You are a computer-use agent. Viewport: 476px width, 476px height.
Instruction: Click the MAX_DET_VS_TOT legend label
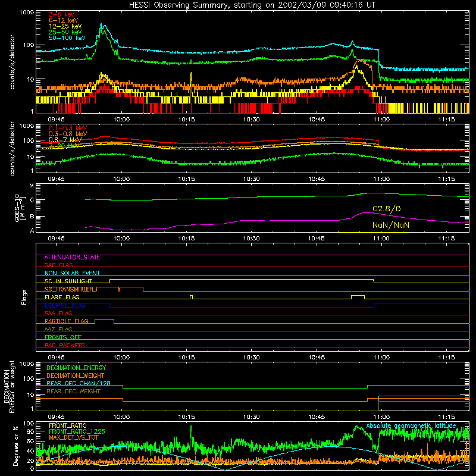click(x=73, y=437)
